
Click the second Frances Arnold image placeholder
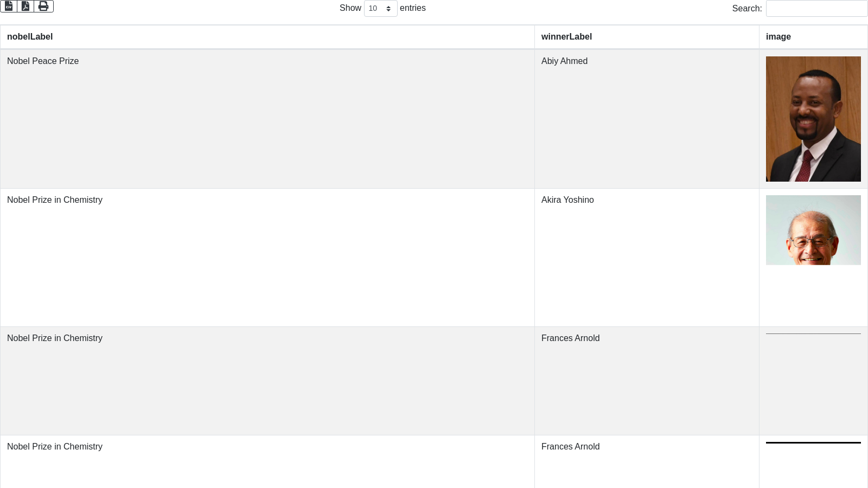pos(813,442)
